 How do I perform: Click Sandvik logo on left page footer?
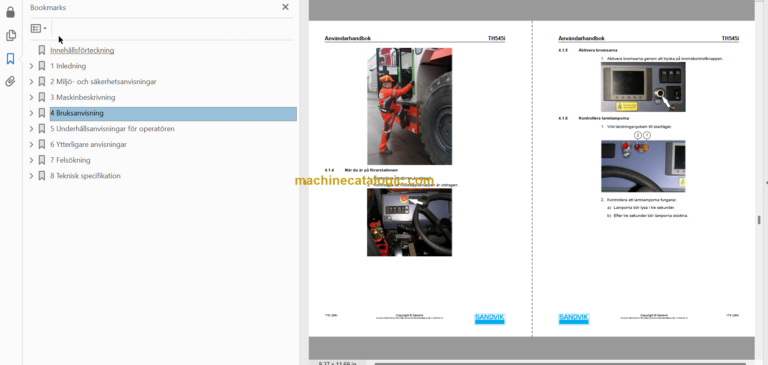(489, 318)
